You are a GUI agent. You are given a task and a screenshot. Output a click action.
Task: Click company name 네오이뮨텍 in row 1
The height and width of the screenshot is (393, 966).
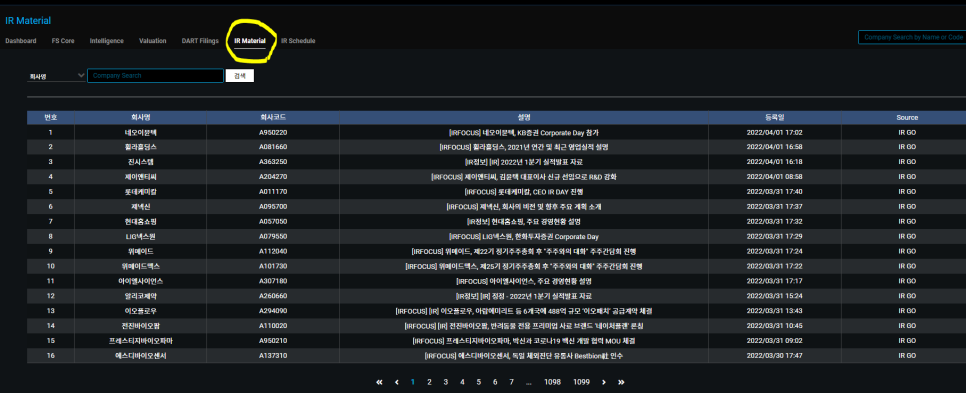[140, 132]
